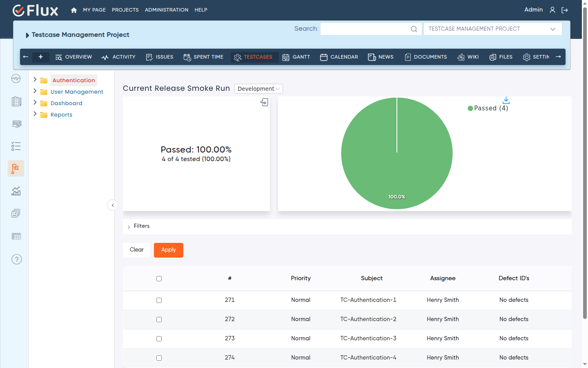Open the Development environment dropdown
Viewport: 588px width, 368px height.
[258, 89]
